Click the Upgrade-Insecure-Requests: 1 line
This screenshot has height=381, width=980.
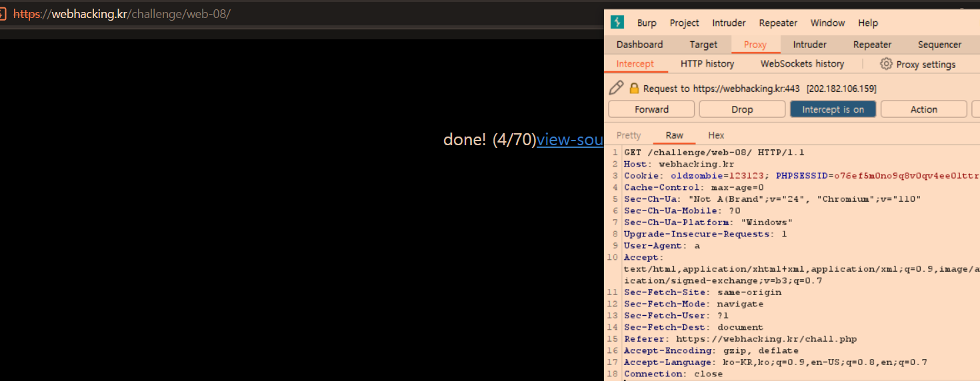click(x=705, y=234)
